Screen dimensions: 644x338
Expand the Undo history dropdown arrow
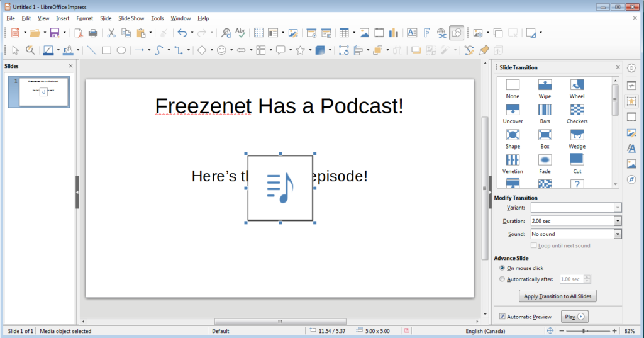pyautogui.click(x=192, y=33)
